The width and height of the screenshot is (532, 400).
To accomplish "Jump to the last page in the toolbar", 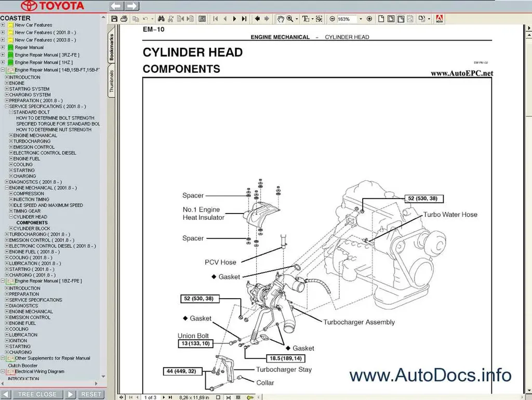I will [244, 19].
